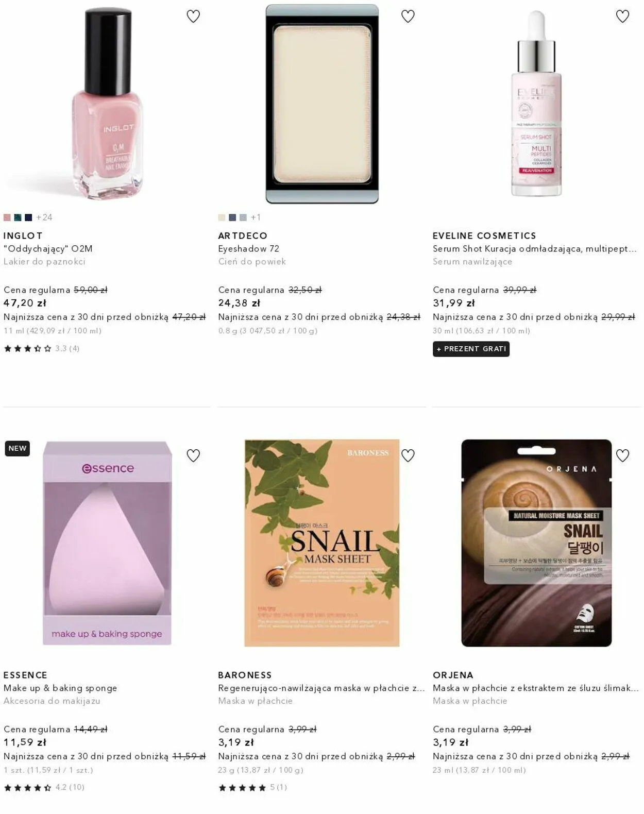Add INGLOT nail polish to wishlist
644x814 pixels.
[193, 16]
